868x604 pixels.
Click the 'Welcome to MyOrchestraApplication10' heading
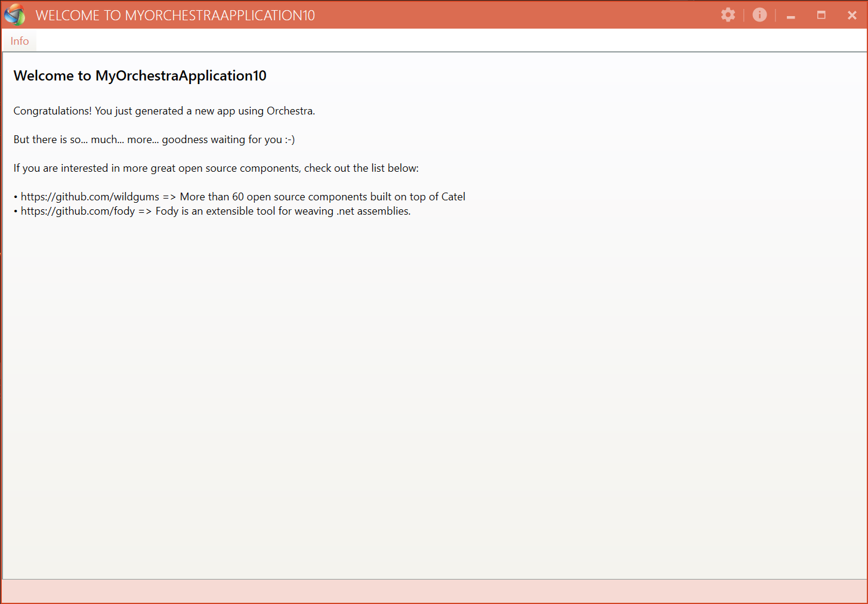click(140, 76)
